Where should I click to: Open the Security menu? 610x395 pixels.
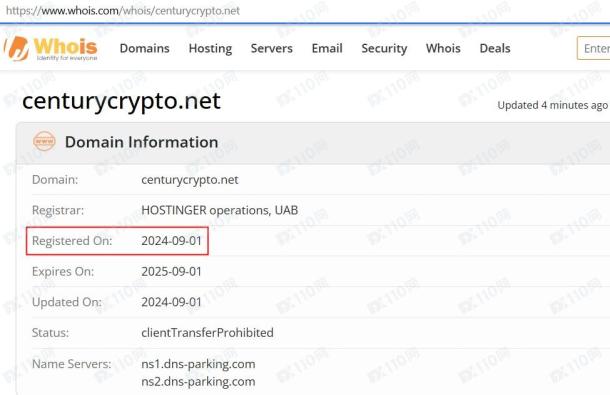click(x=384, y=48)
